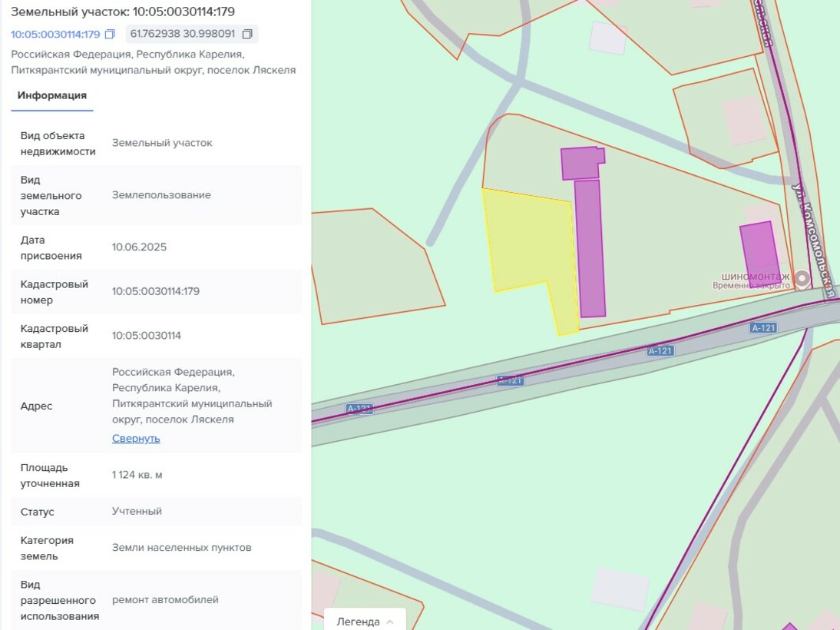
Task: Collapse the address with Свернуть
Action: 136,439
